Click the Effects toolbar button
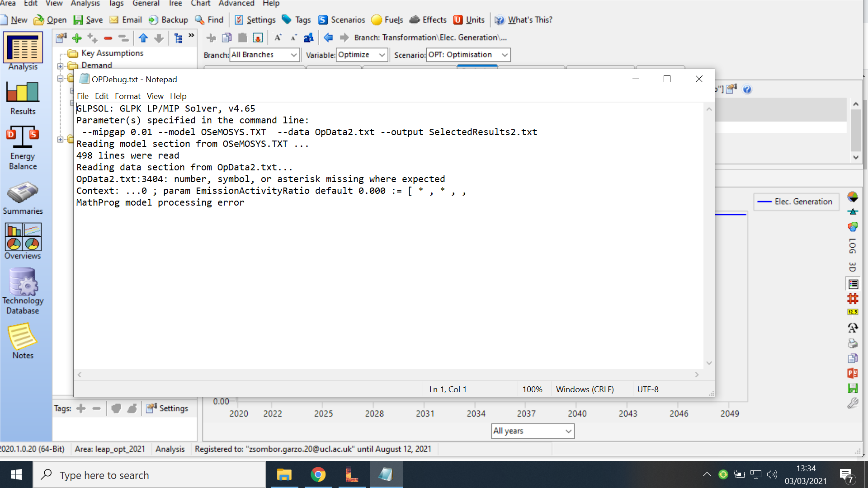 pos(428,20)
